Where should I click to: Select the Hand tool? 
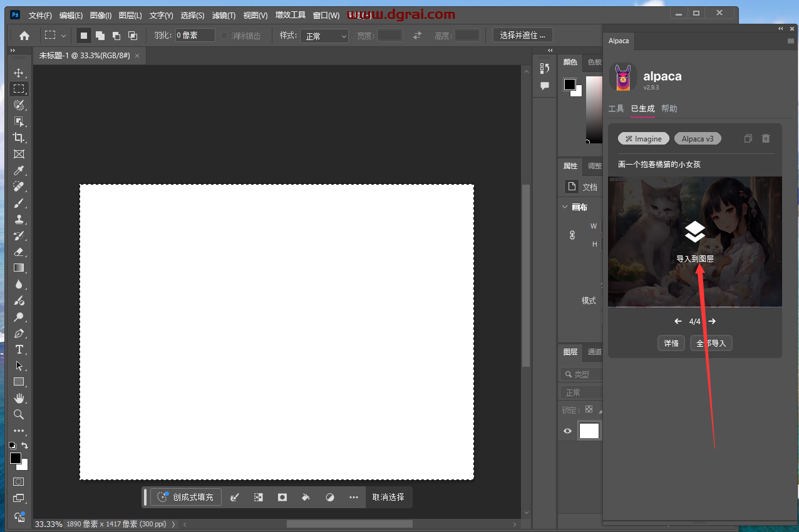coord(19,398)
